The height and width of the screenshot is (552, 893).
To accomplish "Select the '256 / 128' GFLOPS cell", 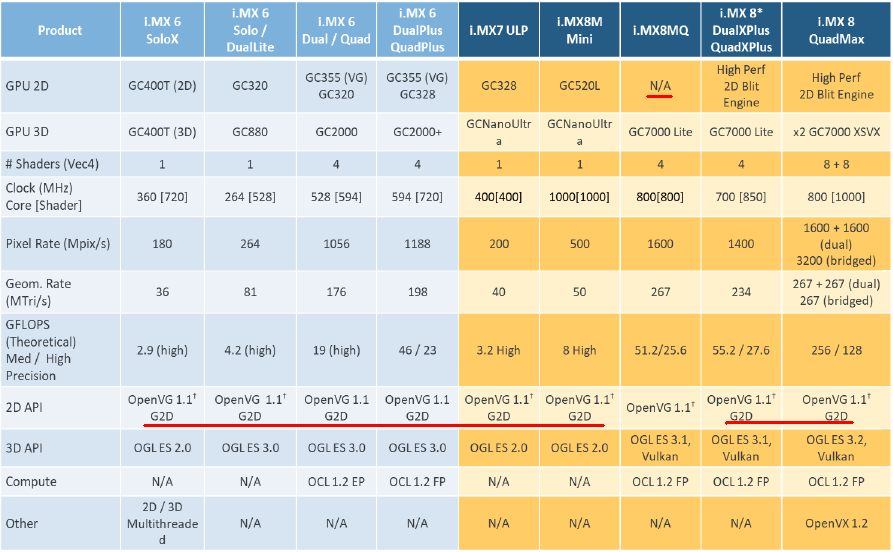I will (836, 350).
